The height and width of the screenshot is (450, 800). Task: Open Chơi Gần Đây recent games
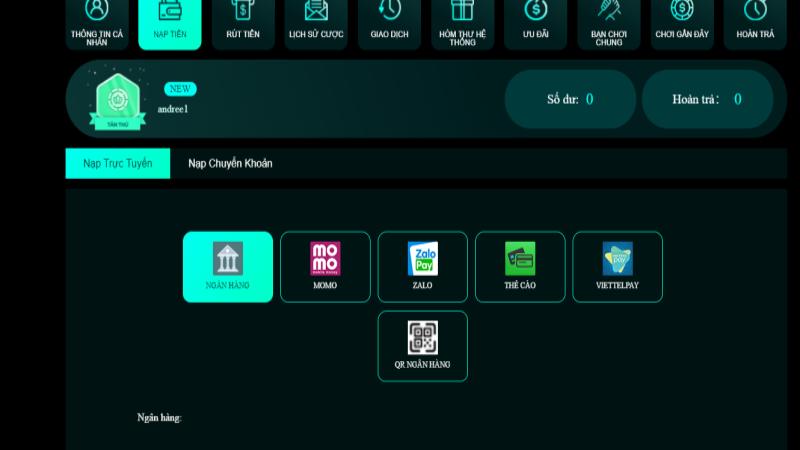pos(682,24)
